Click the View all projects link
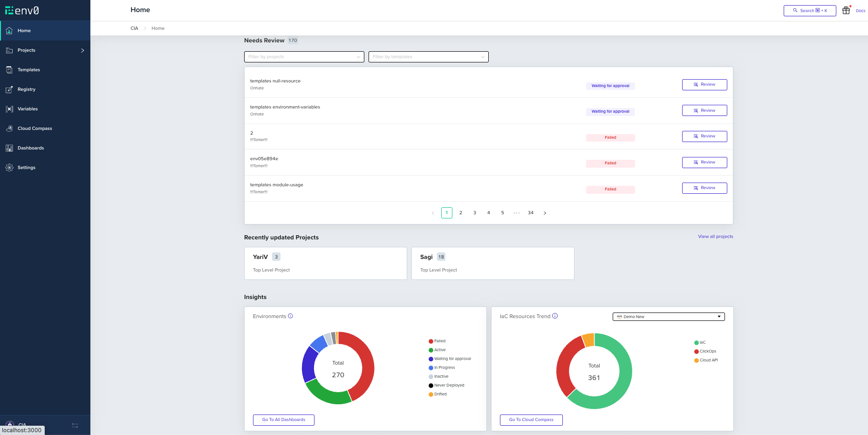The width and height of the screenshot is (868, 435). (715, 237)
